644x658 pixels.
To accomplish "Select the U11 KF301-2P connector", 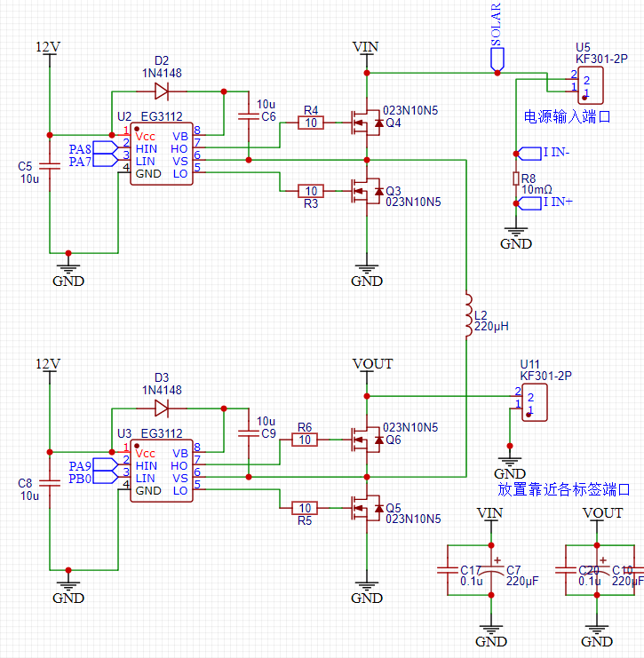I will (535, 402).
